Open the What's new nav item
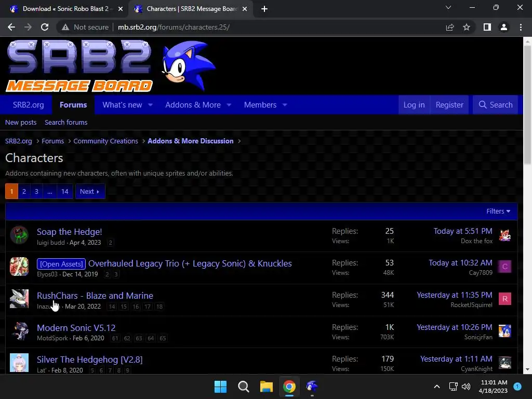The height and width of the screenshot is (399, 532). (122, 105)
